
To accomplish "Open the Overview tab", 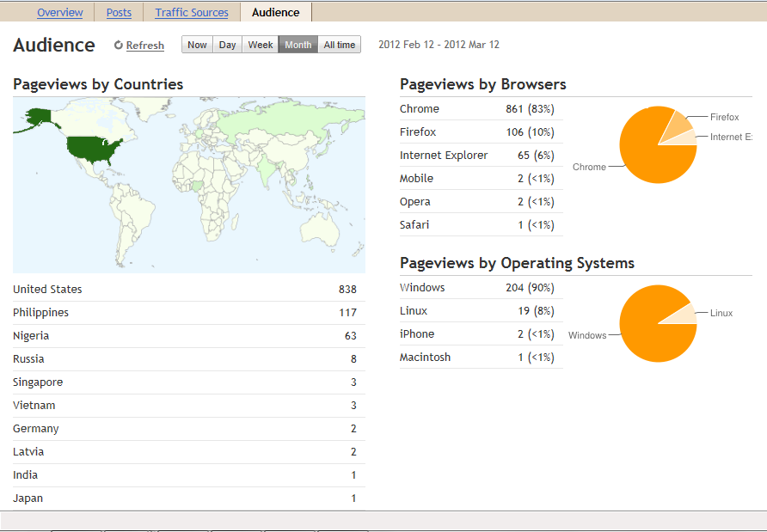I will [x=59, y=12].
